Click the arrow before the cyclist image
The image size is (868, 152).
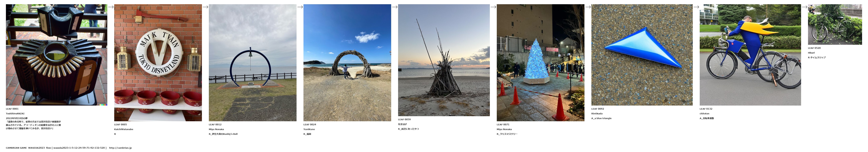(696, 7)
